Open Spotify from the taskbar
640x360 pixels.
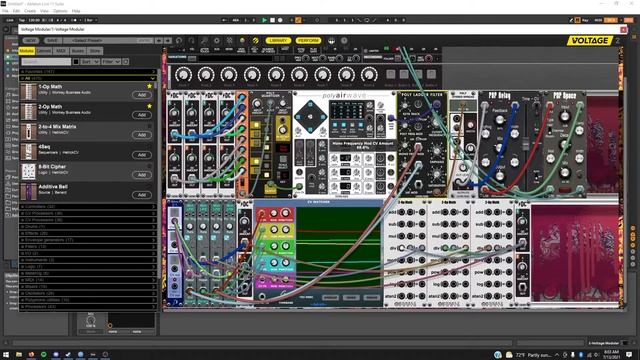pos(43,355)
